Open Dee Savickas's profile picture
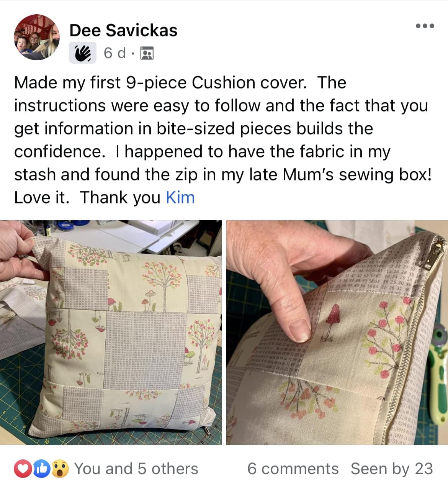448x495 pixels. pyautogui.click(x=37, y=37)
